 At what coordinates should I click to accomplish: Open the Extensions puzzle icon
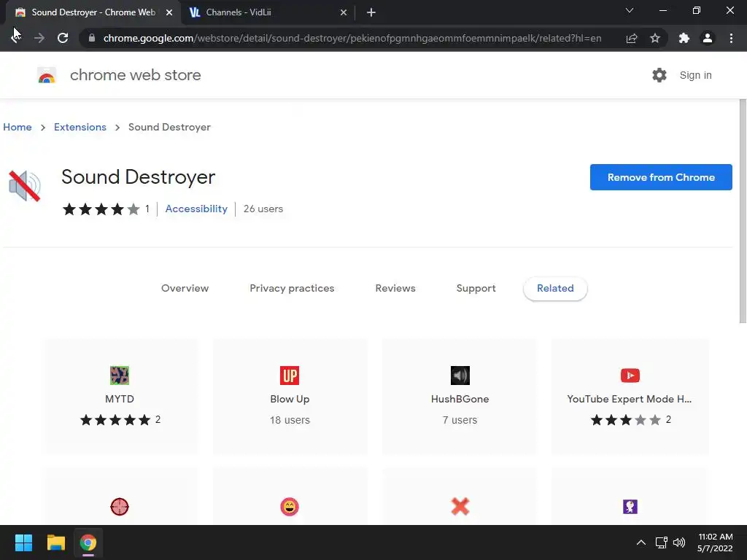click(x=684, y=38)
